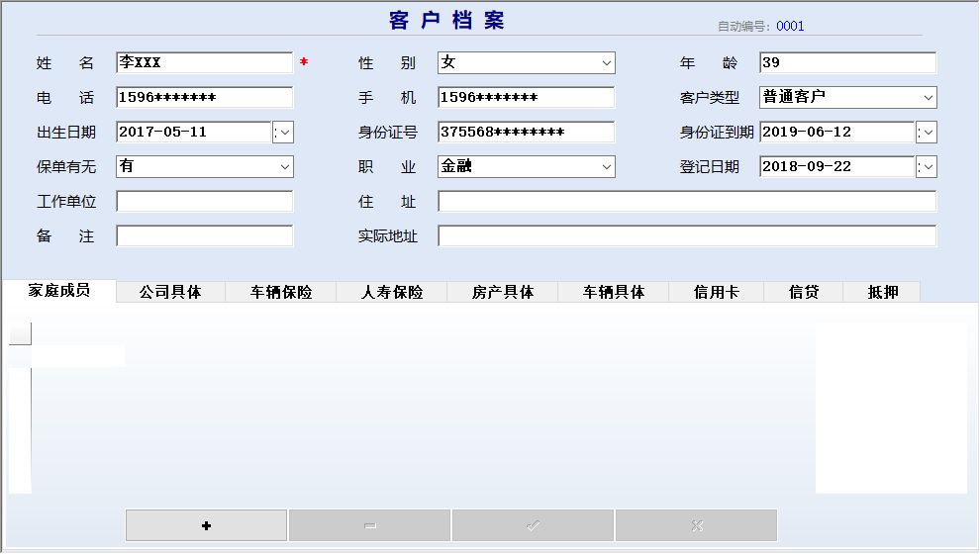Open the 车辆保险 tab

pyautogui.click(x=280, y=292)
